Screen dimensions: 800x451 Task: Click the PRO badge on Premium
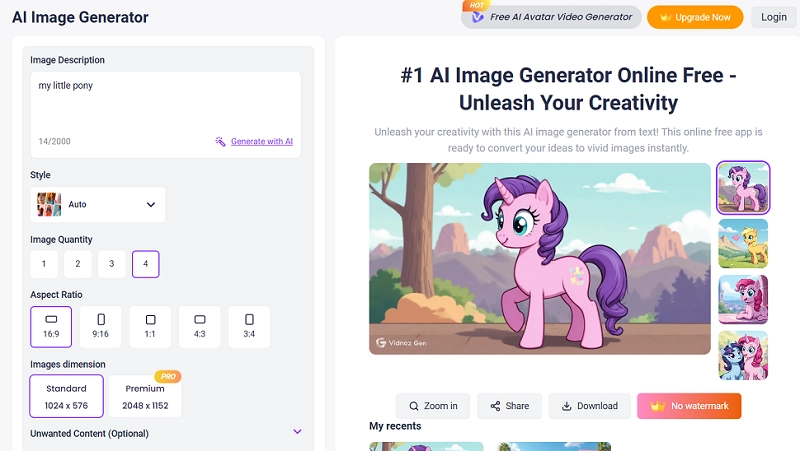coord(168,377)
